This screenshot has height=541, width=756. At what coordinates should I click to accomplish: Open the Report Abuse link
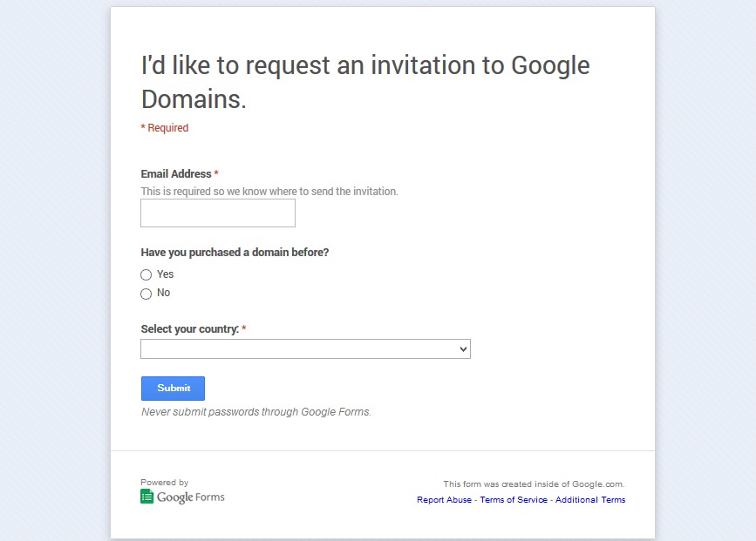pyautogui.click(x=444, y=499)
